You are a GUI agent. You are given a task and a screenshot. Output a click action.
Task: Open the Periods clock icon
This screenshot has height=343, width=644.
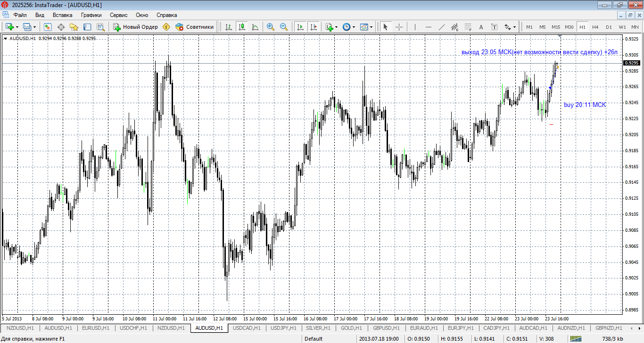click(x=347, y=27)
